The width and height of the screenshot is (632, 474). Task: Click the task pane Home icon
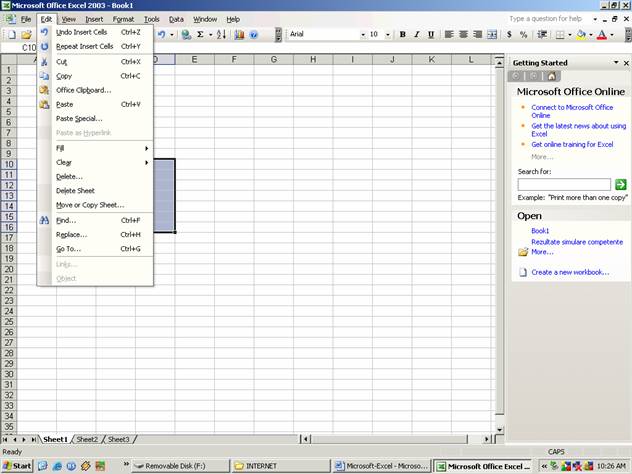[x=552, y=76]
